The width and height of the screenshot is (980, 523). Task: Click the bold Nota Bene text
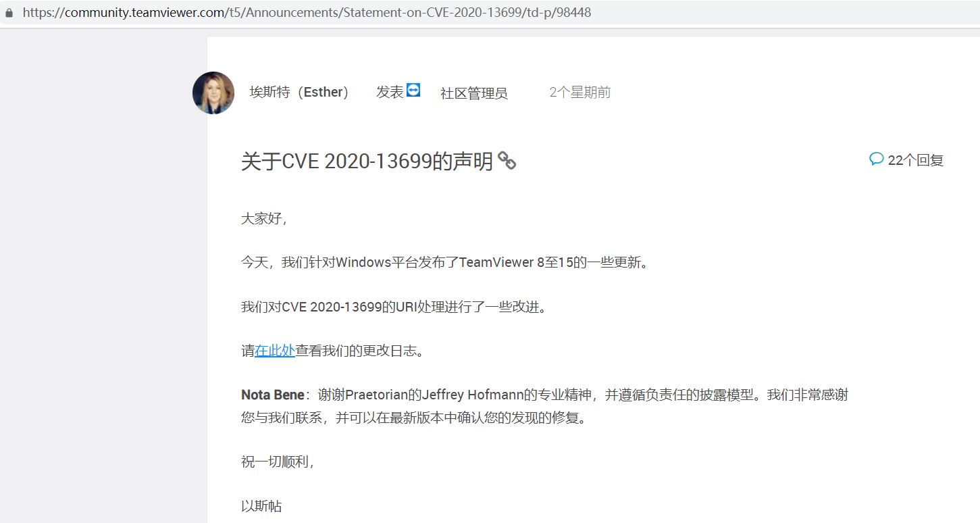tap(273, 395)
